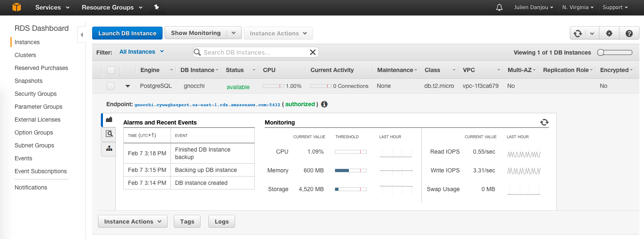Click the Memory threshold bar
This screenshot has height=239, width=644.
pos(351,170)
